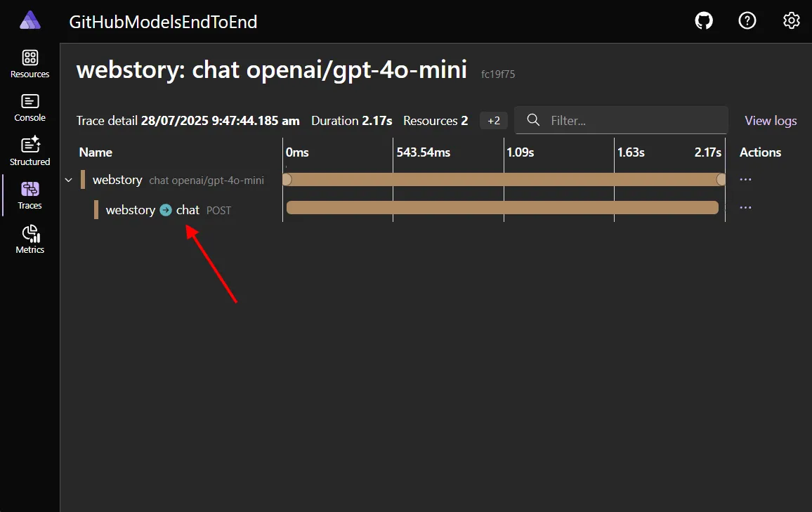Click the Aspire logo in the top corner

[29, 20]
